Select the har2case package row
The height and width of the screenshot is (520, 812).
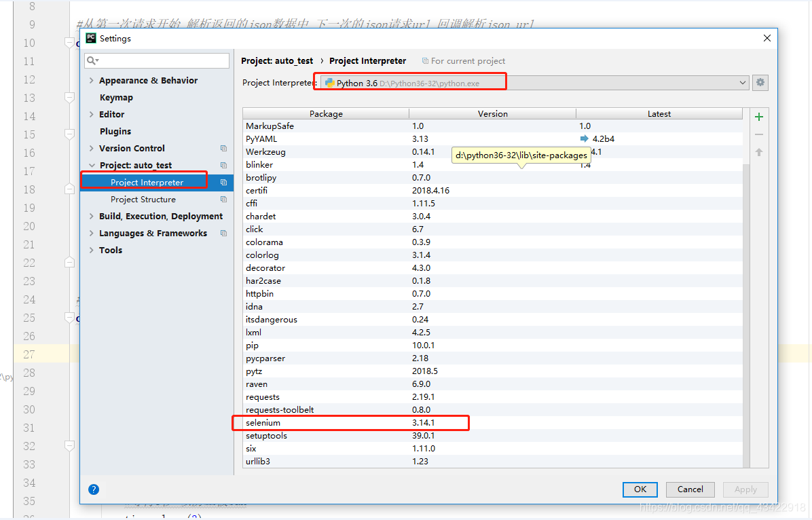[492, 281]
